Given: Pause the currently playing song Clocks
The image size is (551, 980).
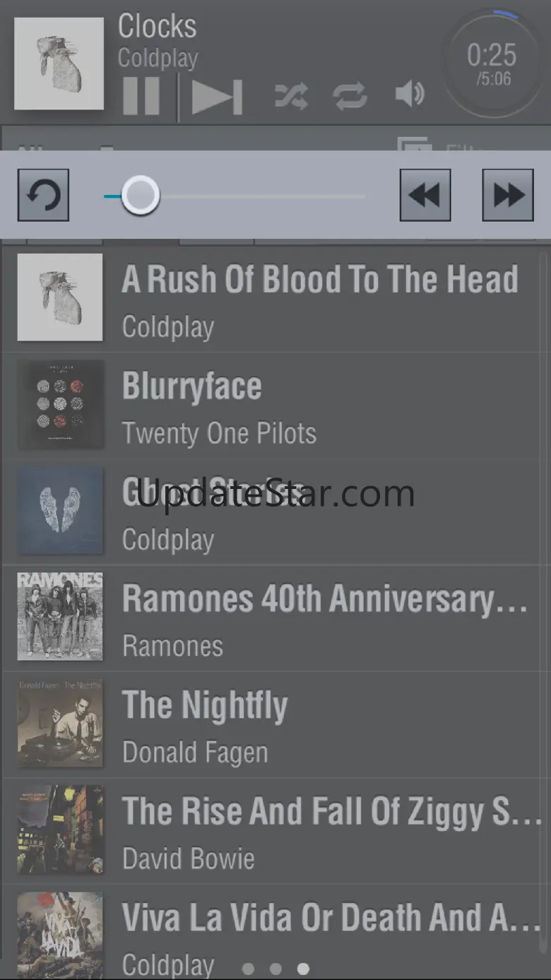Looking at the screenshot, I should click(141, 96).
